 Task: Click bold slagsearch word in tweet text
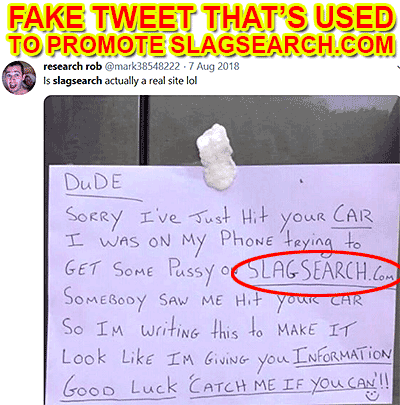point(77,81)
